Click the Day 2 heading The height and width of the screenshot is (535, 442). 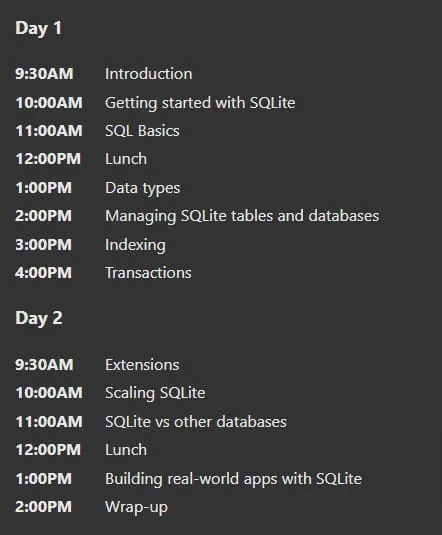tap(39, 319)
